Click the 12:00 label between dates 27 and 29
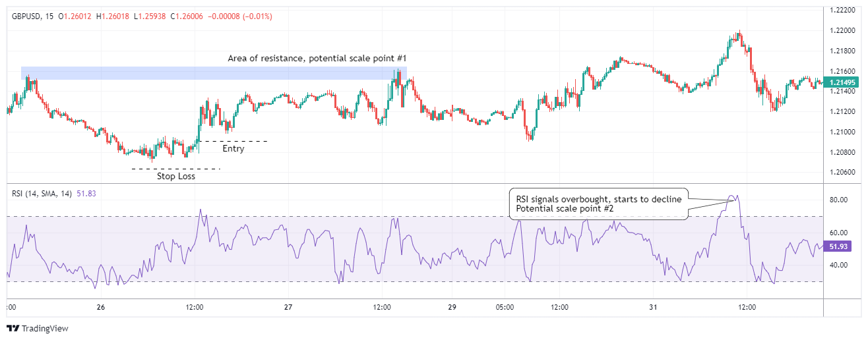This screenshot has height=340, width=868. tap(383, 307)
